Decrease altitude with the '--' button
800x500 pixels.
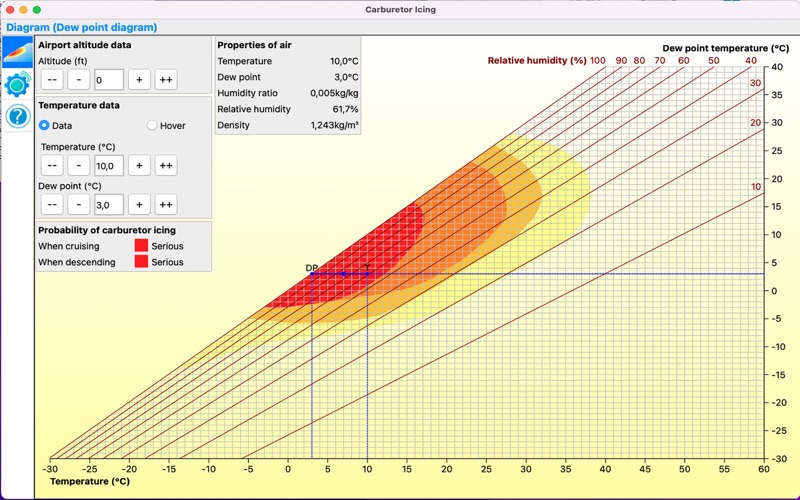point(52,80)
